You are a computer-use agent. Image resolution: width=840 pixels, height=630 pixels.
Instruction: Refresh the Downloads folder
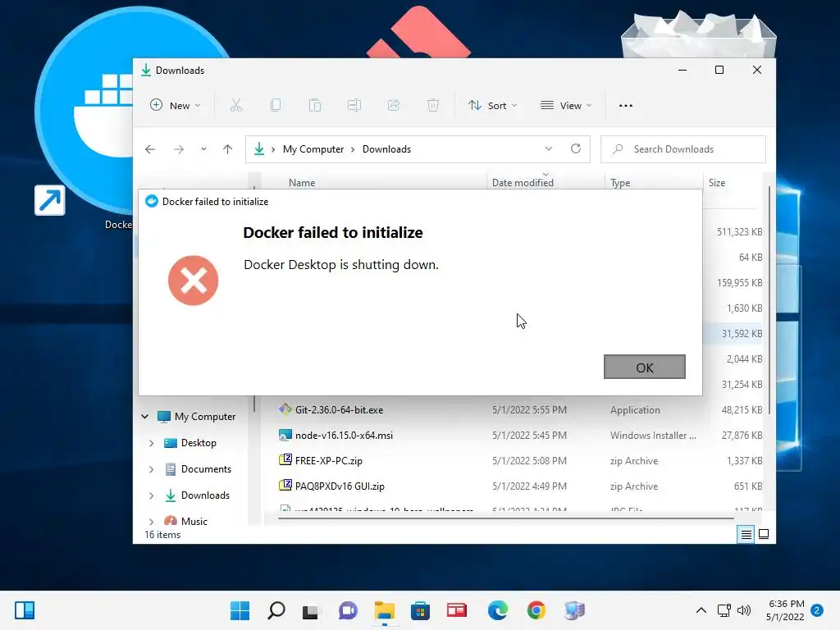coord(576,149)
